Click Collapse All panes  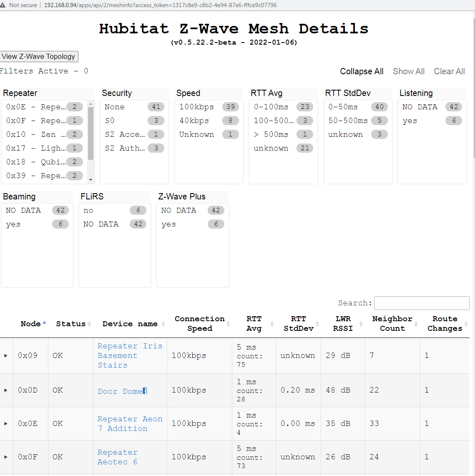click(x=362, y=71)
